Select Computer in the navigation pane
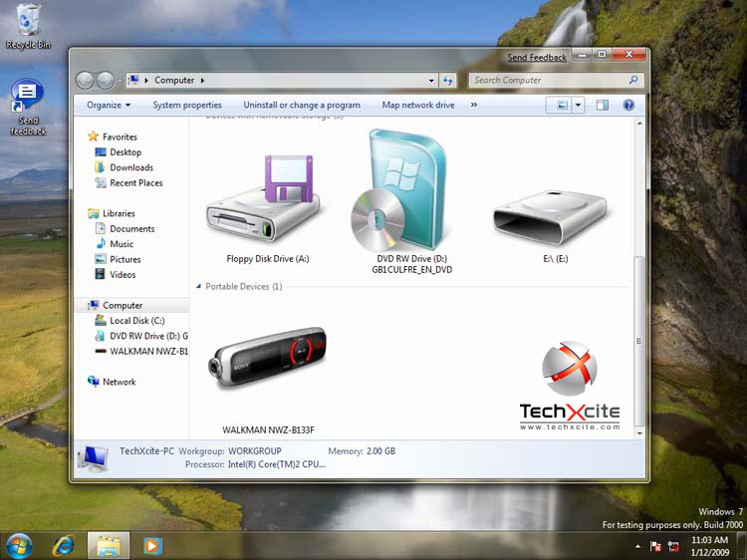 tap(123, 306)
